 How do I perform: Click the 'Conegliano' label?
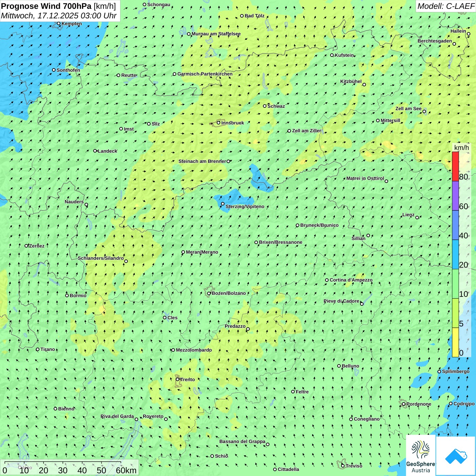point(367,419)
